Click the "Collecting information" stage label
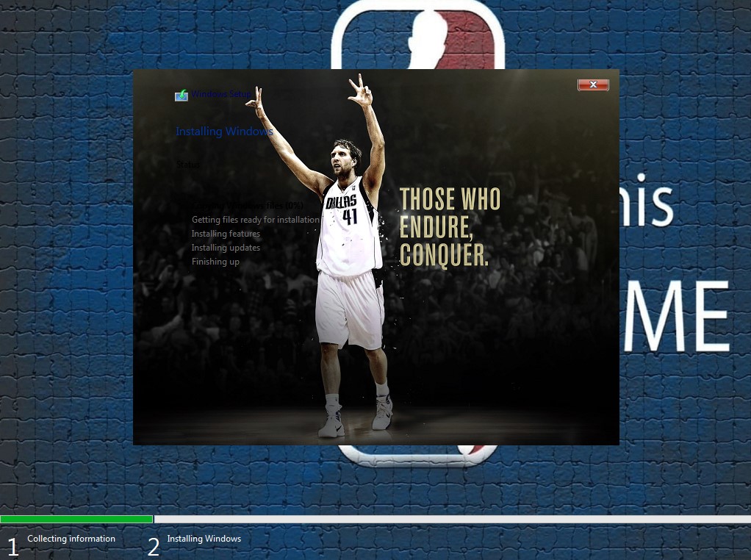Image resolution: width=751 pixels, height=560 pixels. (71, 539)
